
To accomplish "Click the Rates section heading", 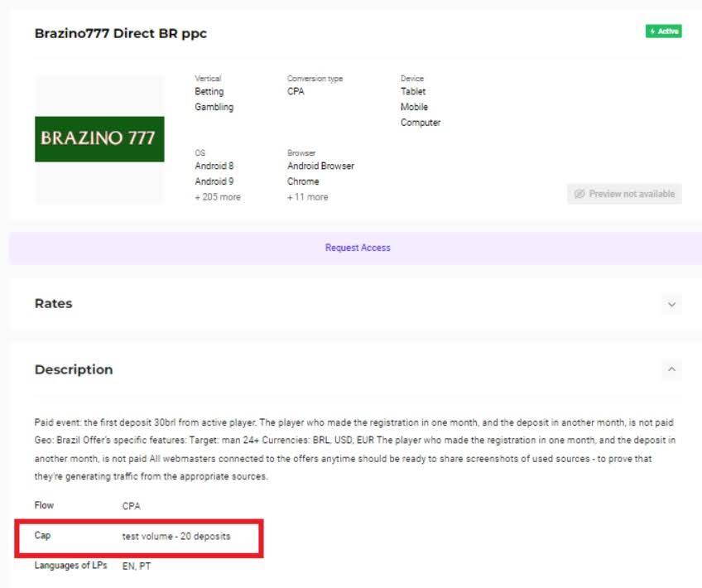I will [53, 304].
